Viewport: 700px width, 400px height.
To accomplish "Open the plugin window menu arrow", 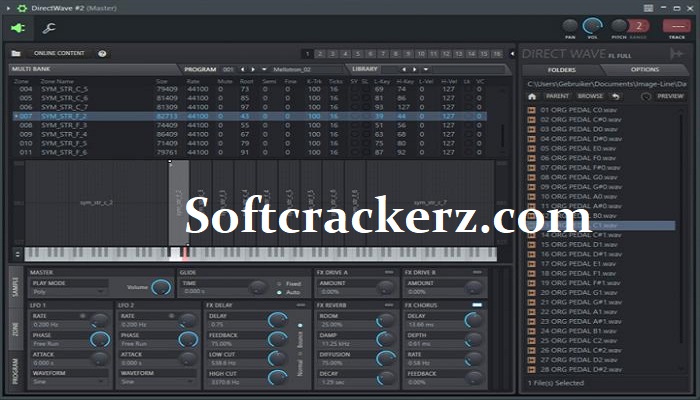I will point(8,8).
